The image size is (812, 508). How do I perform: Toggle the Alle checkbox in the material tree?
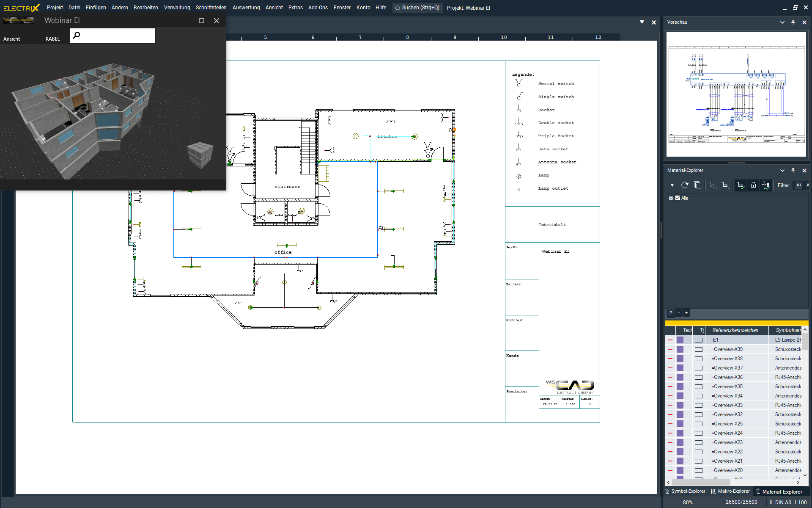pyautogui.click(x=678, y=198)
